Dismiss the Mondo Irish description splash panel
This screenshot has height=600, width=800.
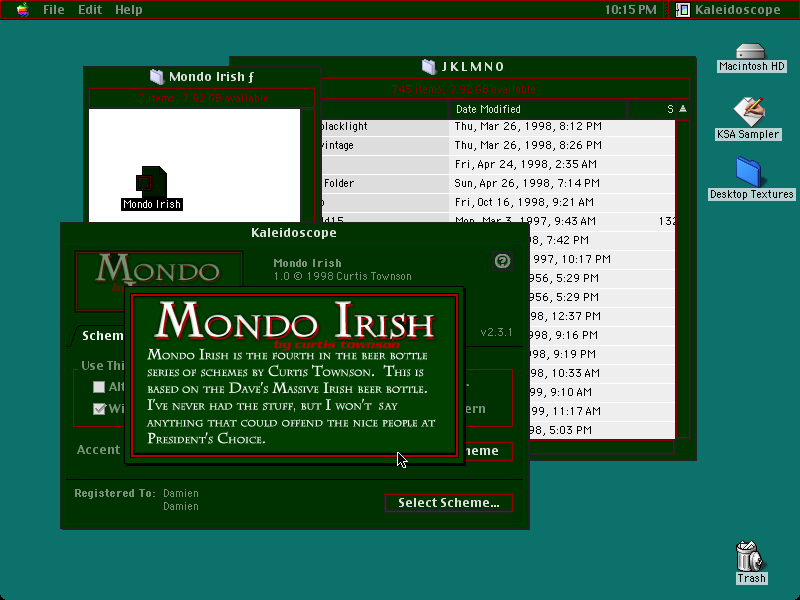pos(294,376)
